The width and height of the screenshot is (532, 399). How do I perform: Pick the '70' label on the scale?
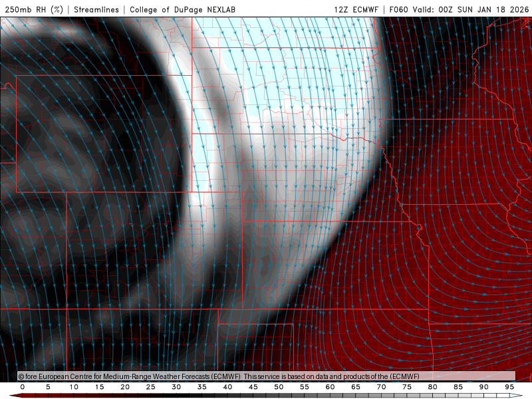(x=381, y=387)
